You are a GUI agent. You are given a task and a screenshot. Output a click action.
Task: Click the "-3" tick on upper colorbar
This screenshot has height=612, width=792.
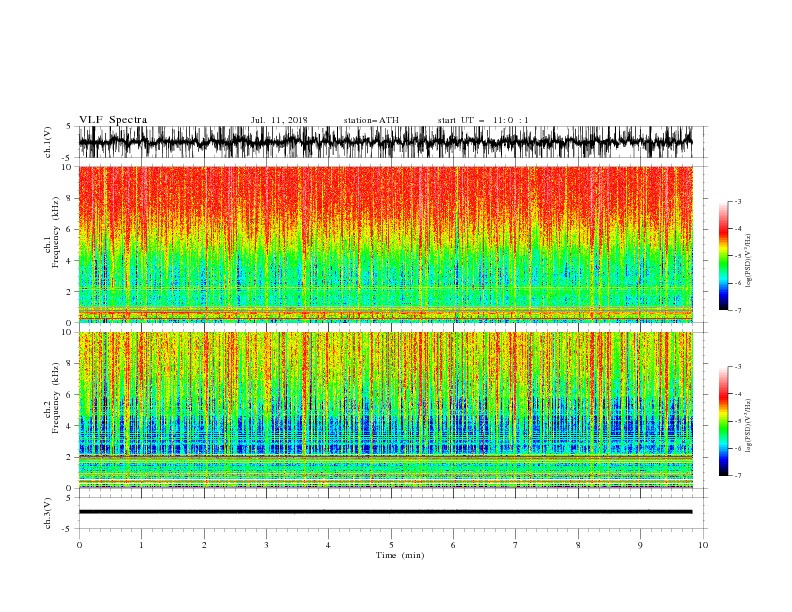(x=737, y=201)
